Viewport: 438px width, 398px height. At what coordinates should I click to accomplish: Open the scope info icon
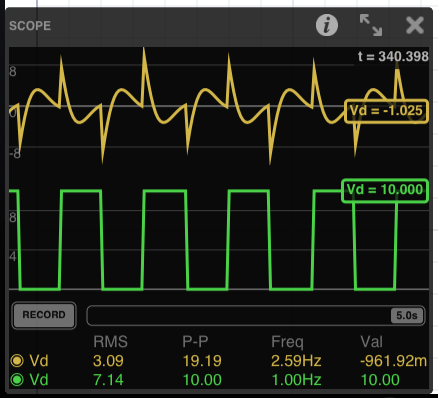pos(327,25)
